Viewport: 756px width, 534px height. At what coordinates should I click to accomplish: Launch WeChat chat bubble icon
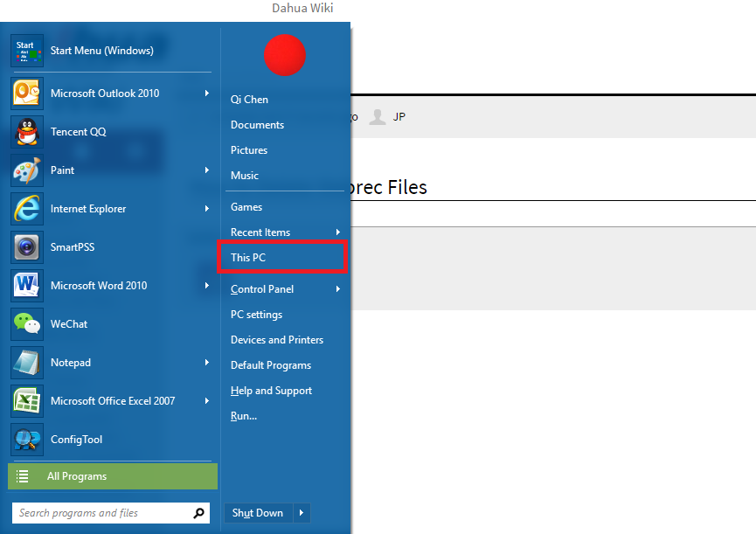27,324
